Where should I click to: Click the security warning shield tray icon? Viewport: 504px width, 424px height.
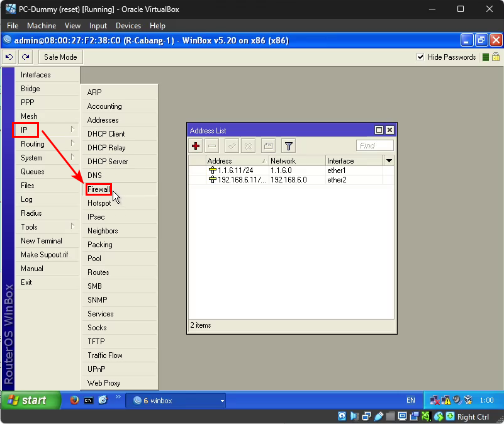click(x=446, y=400)
